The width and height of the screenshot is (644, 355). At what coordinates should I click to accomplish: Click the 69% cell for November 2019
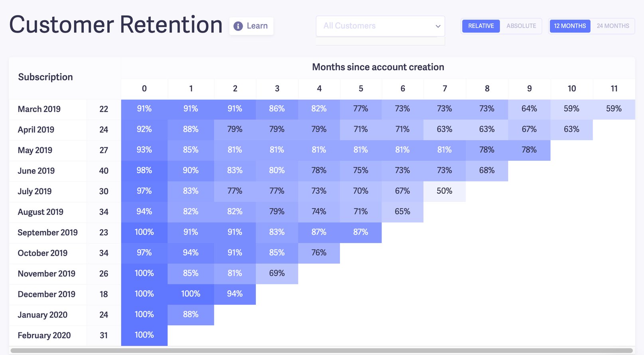[277, 274]
